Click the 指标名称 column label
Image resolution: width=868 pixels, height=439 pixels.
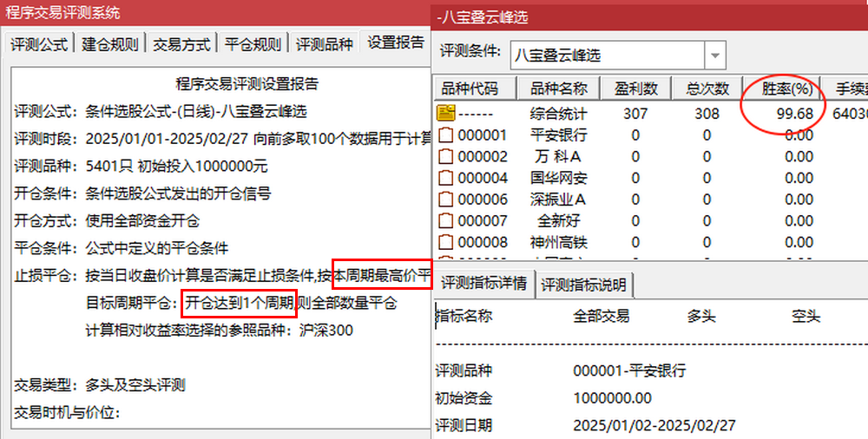(464, 316)
